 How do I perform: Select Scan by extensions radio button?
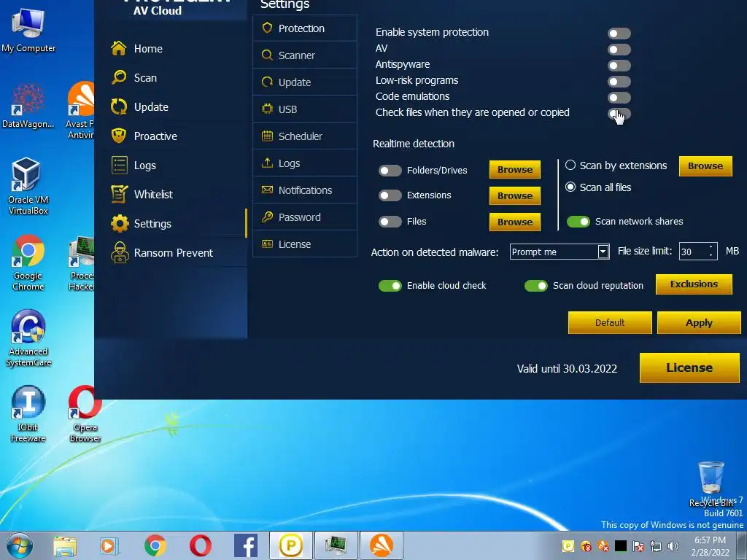pyautogui.click(x=570, y=166)
